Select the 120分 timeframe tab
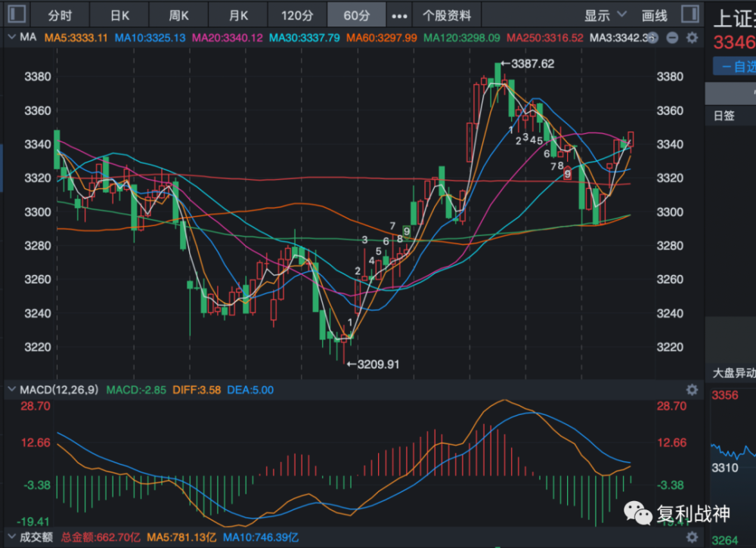 [297, 16]
